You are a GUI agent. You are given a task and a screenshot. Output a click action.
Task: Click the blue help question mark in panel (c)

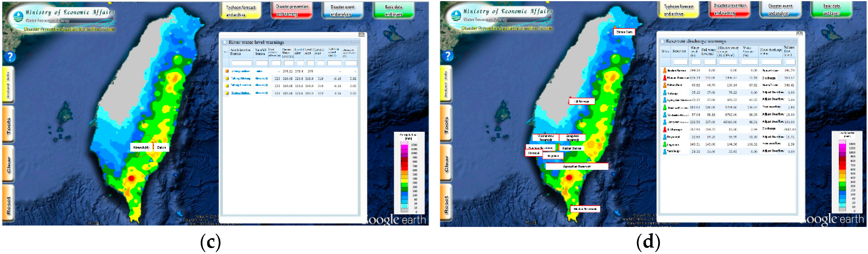click(10, 56)
